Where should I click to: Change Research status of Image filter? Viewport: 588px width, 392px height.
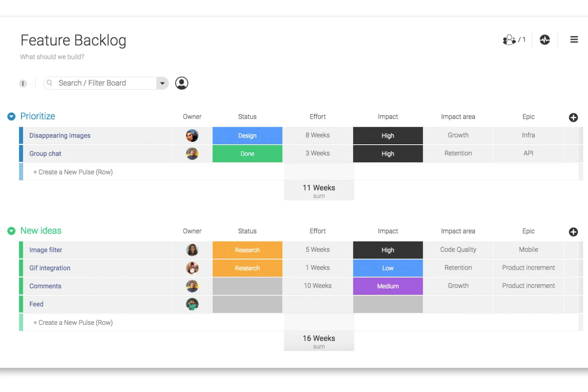coord(248,250)
